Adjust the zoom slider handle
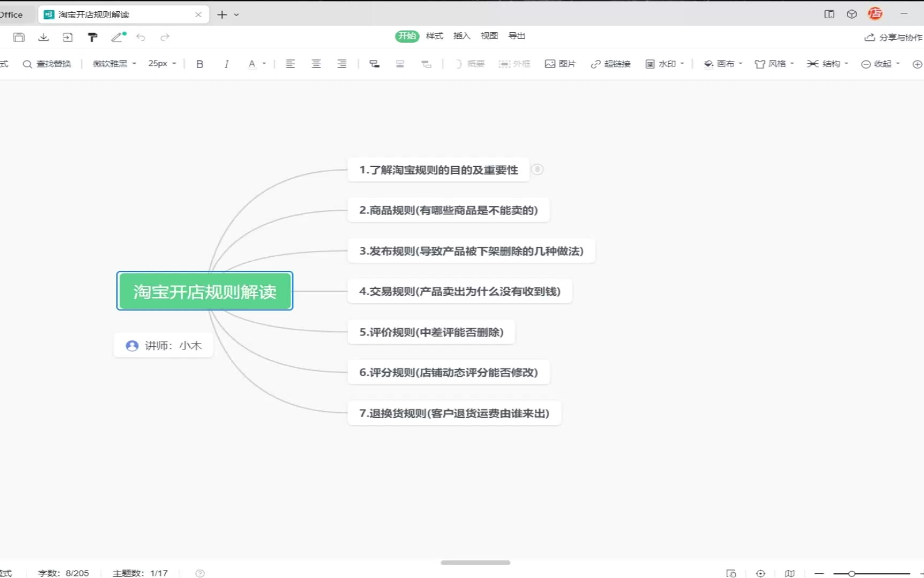 851,574
